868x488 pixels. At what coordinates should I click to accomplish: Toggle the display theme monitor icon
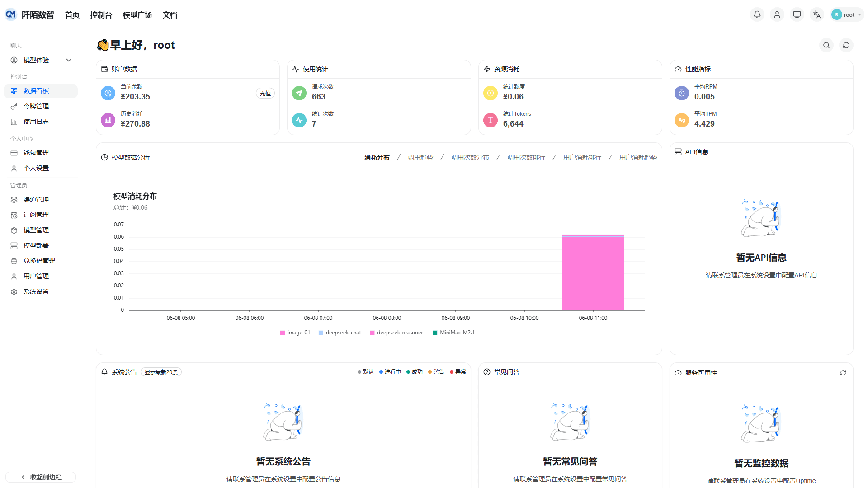tap(797, 14)
